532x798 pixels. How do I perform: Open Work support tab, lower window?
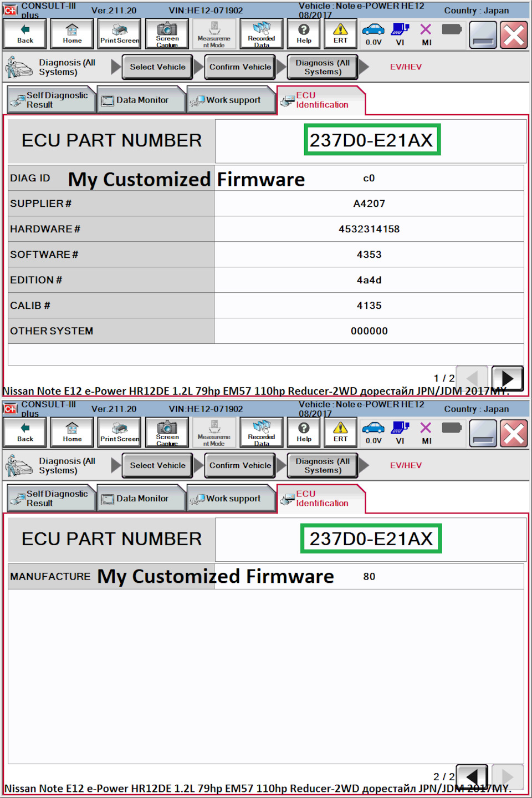[231, 499]
